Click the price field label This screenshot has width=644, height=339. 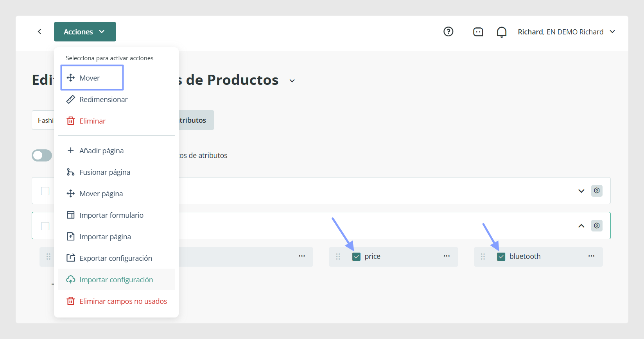coord(372,256)
